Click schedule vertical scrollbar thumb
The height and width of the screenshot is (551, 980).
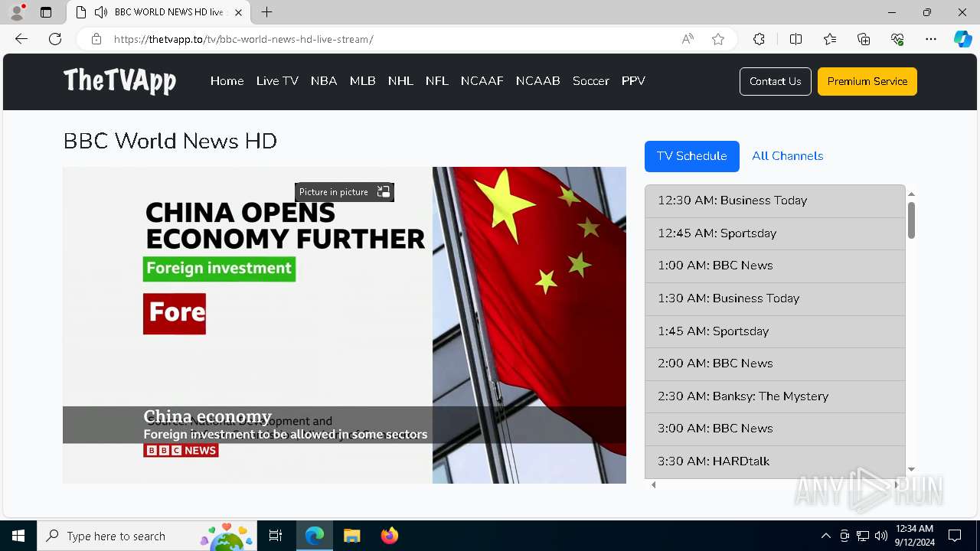tap(911, 220)
